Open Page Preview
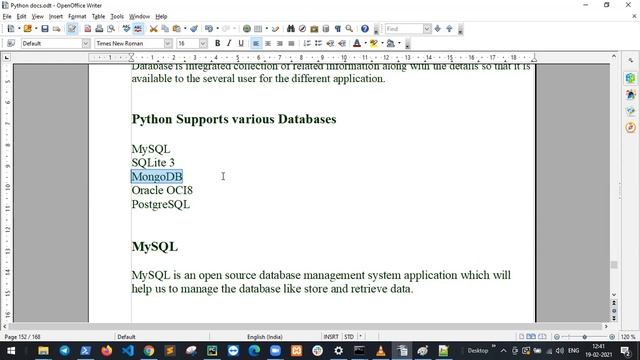 111,29
